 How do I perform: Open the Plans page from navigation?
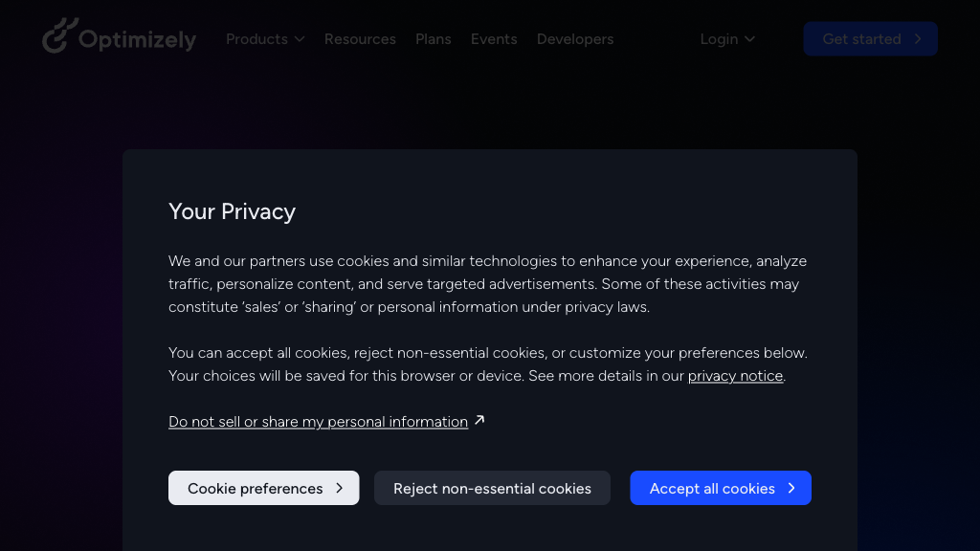click(x=434, y=39)
